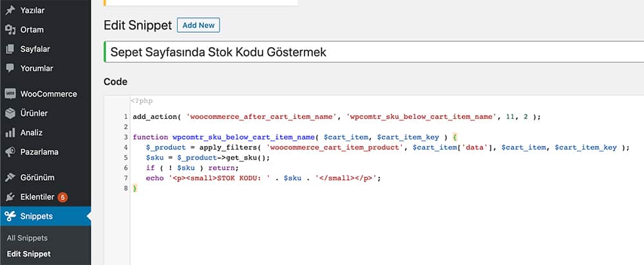Place cursor on code line 7 echo statement
This screenshot has width=644, height=265.
263,178
